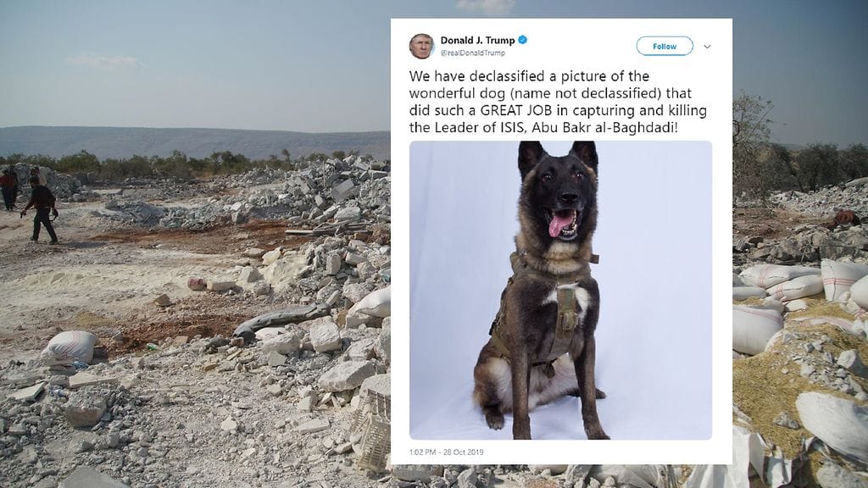Image resolution: width=868 pixels, height=488 pixels.
Task: Open the @realDonaldTrump handle link
Action: pyautogui.click(x=473, y=53)
